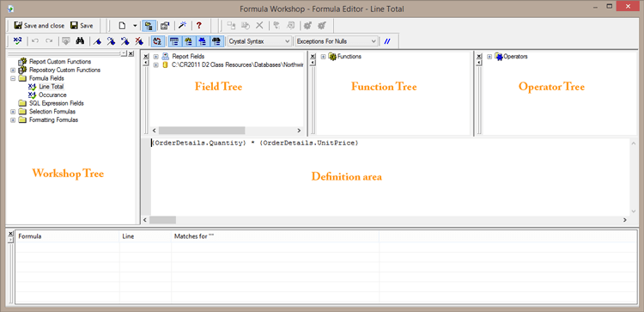Click the Browse Data icon beside binoculars

tap(66, 40)
